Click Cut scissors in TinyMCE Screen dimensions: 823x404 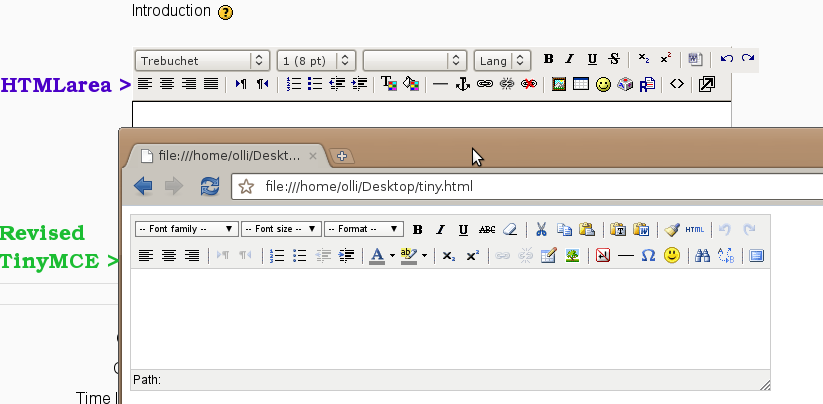[x=541, y=229]
